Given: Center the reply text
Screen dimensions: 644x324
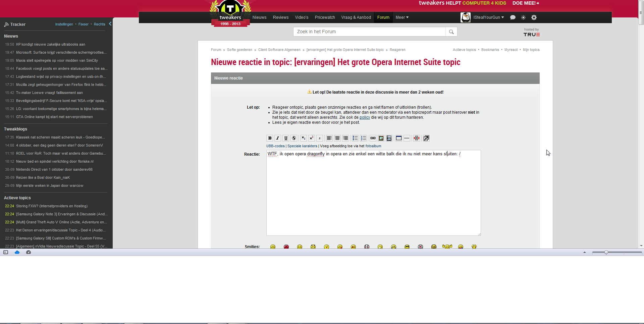Looking at the screenshot, I should pyautogui.click(x=337, y=138).
